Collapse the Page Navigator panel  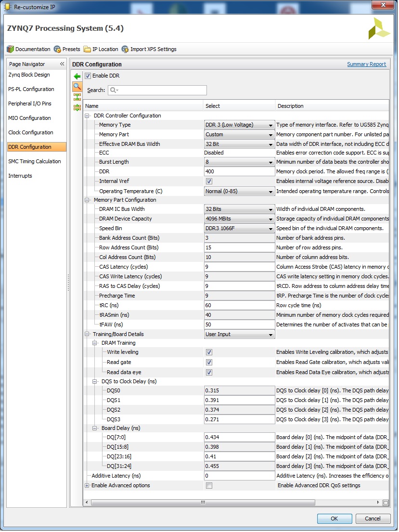click(62, 64)
